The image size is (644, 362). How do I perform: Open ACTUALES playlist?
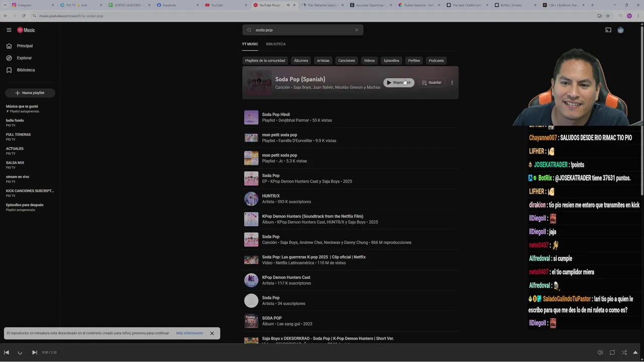[30, 151]
